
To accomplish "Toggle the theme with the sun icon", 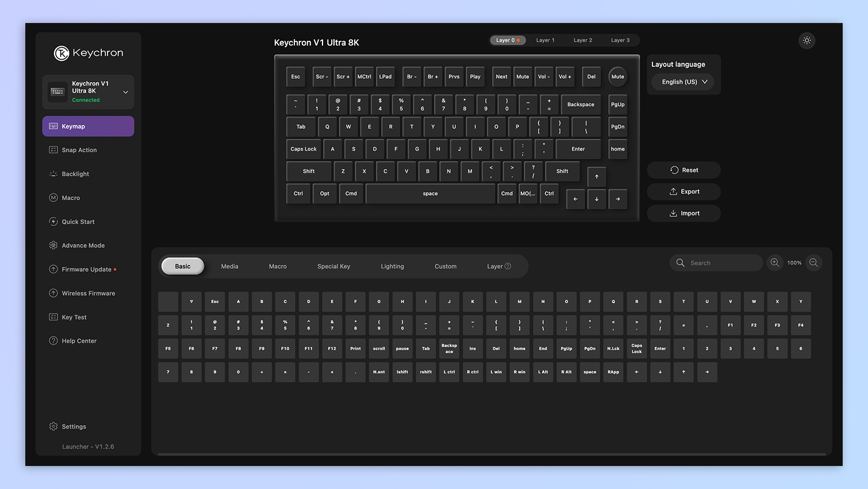I will 806,40.
